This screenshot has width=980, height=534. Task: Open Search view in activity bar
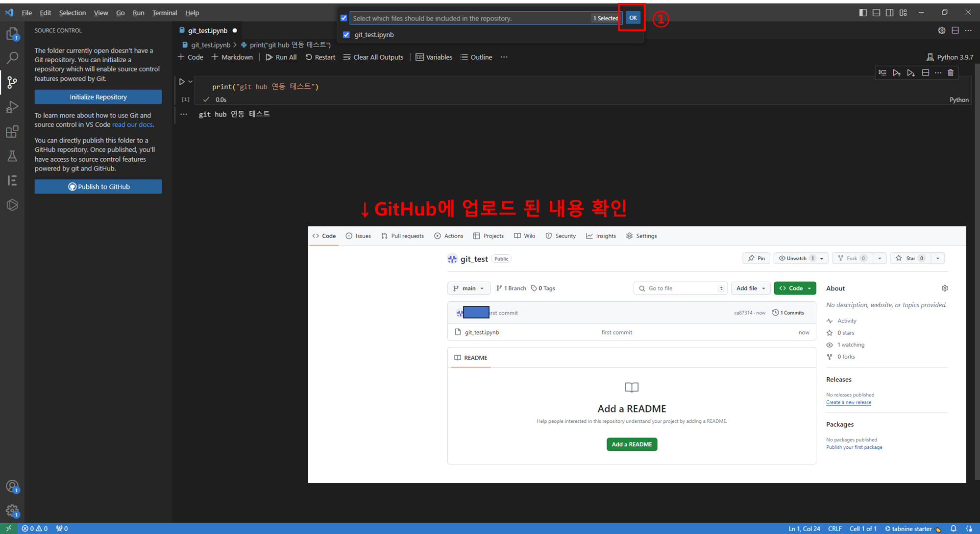[x=12, y=58]
